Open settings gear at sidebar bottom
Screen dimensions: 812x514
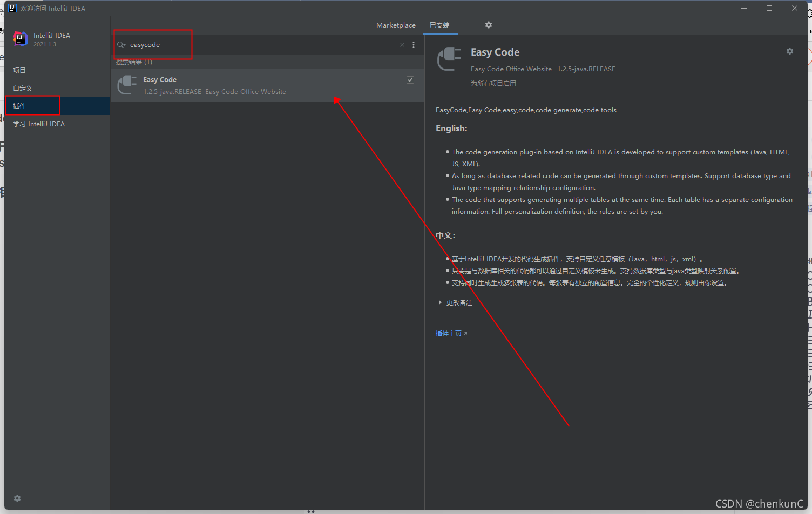17,498
